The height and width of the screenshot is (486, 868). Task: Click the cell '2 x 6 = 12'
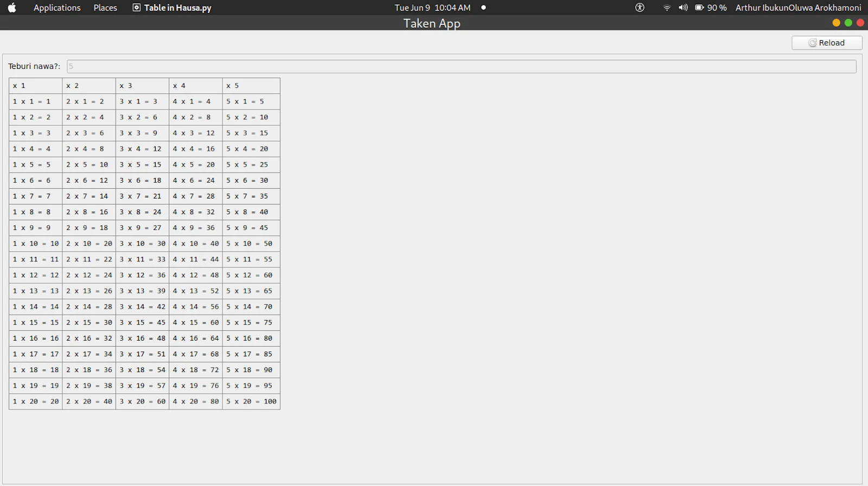89,180
